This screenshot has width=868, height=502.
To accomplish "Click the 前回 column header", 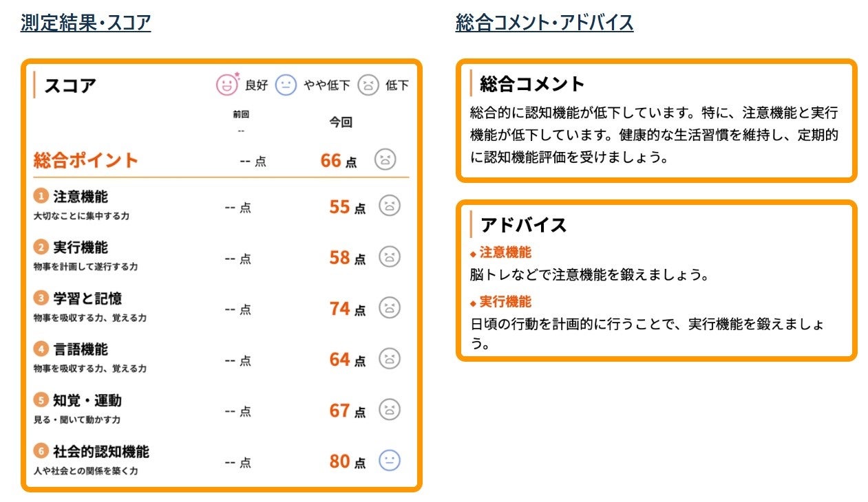I will 240,114.
